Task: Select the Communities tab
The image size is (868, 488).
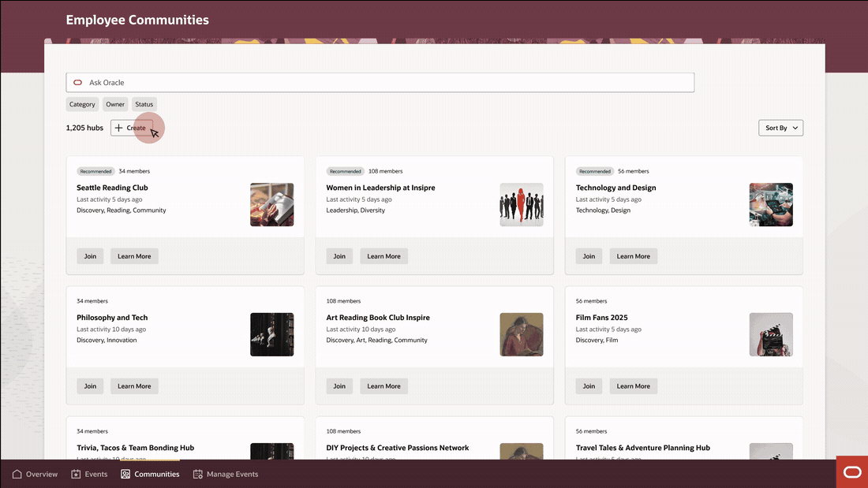Action: pos(150,474)
